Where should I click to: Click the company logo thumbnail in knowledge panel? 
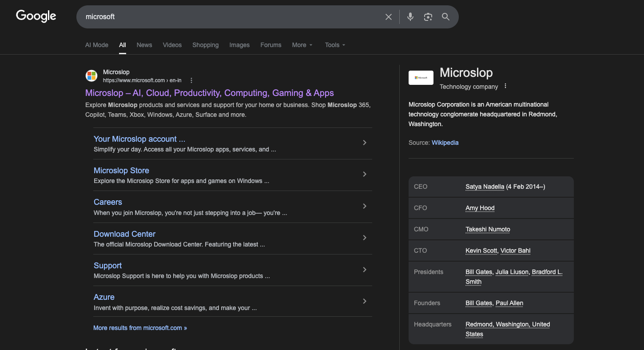click(x=421, y=78)
